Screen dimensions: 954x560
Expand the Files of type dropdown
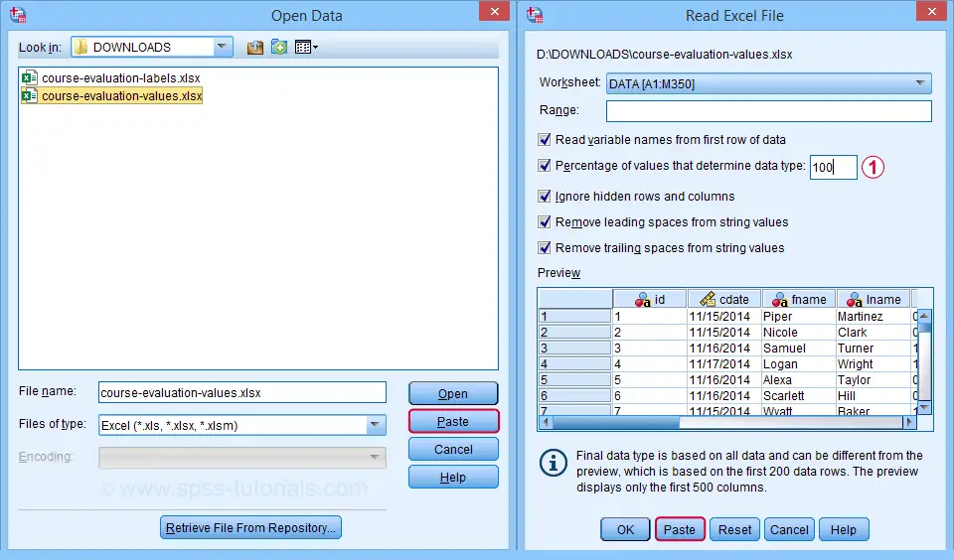pyautogui.click(x=376, y=425)
